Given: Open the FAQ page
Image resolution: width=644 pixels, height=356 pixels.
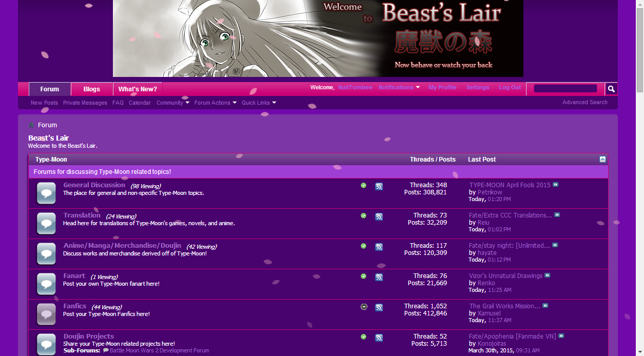Looking at the screenshot, I should (x=118, y=103).
